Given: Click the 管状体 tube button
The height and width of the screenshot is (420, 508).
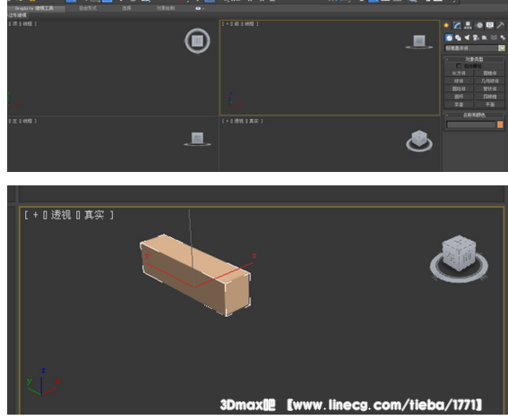Looking at the screenshot, I should pos(489,89).
